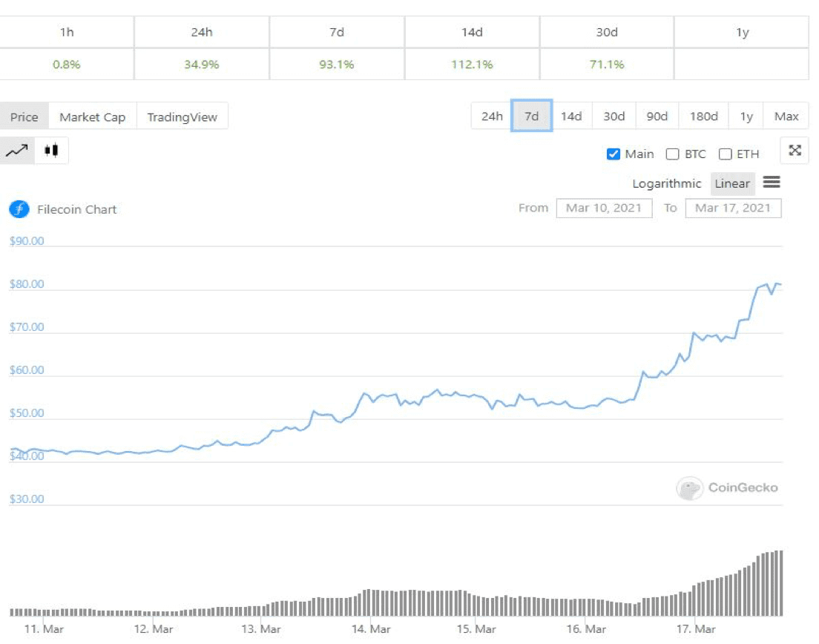
Task: Switch to the Market Cap tab
Action: [x=93, y=116]
